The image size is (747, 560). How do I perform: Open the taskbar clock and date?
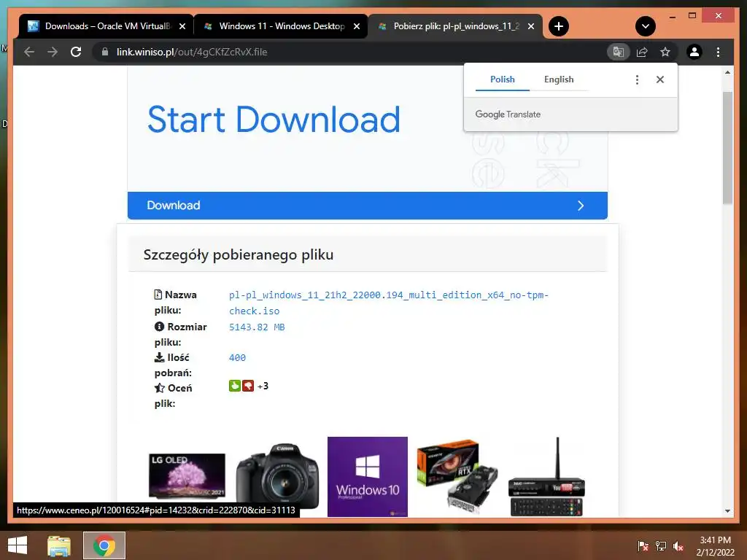pyautogui.click(x=715, y=546)
